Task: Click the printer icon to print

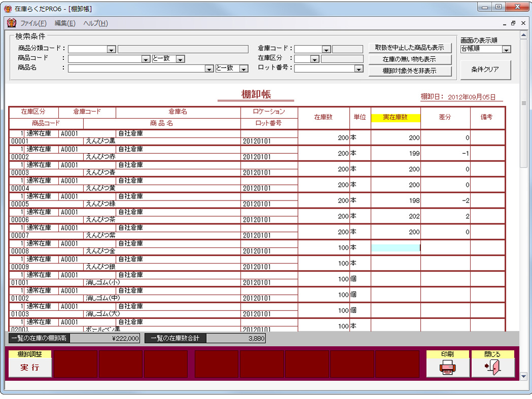Action: click(448, 368)
